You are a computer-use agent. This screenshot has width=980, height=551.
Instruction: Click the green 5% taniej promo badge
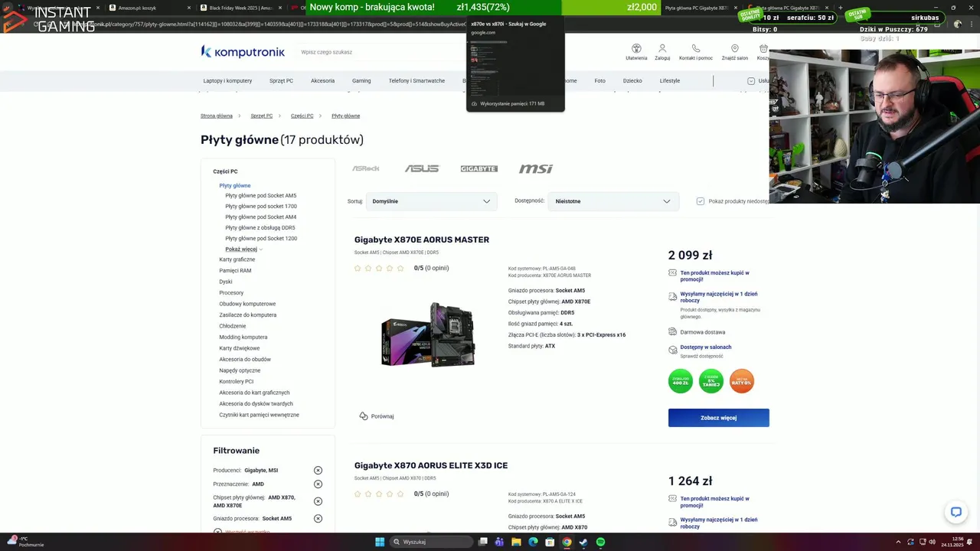pos(711,380)
